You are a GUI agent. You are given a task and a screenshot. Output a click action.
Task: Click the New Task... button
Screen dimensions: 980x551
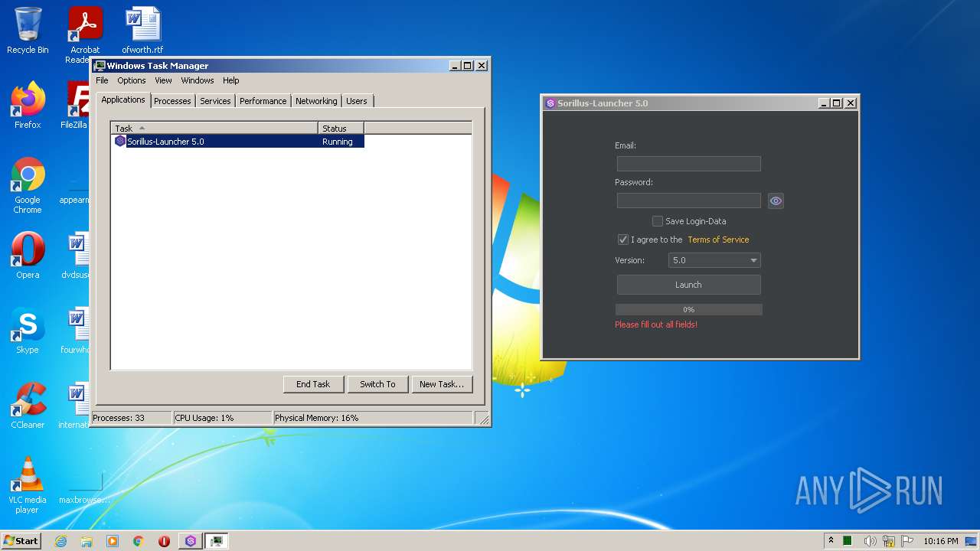[442, 384]
